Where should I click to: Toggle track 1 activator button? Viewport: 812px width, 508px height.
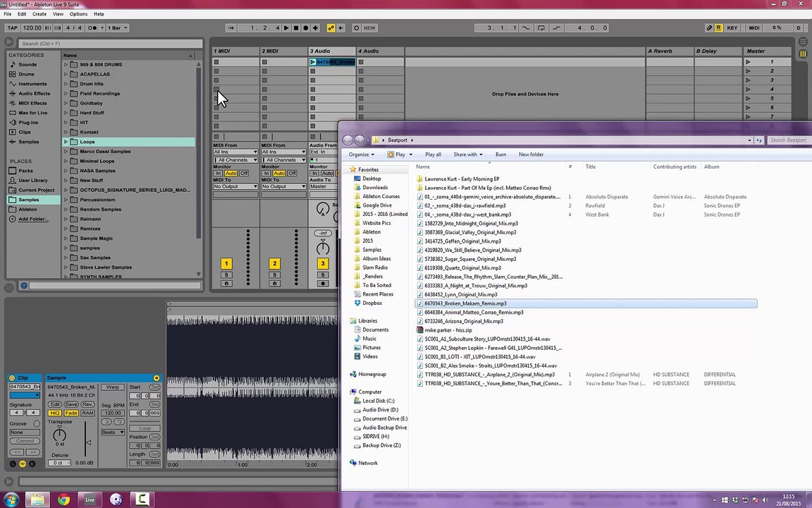tap(226, 263)
